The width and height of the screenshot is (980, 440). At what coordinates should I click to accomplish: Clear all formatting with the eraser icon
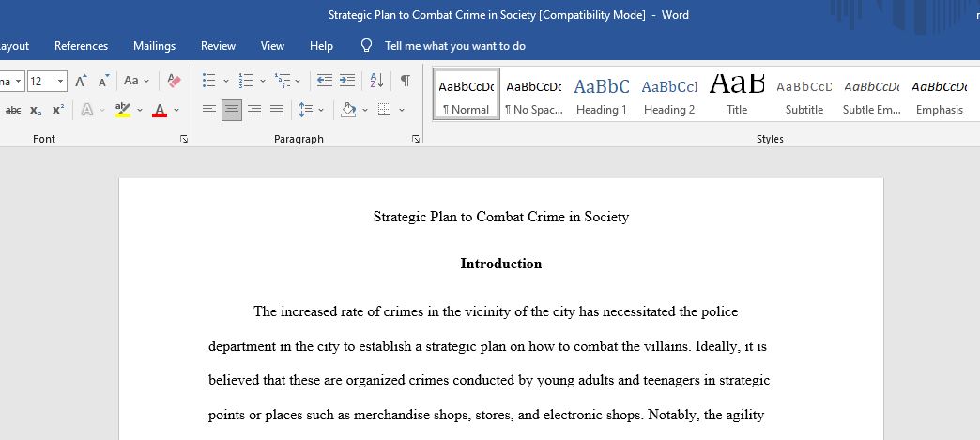pos(174,81)
